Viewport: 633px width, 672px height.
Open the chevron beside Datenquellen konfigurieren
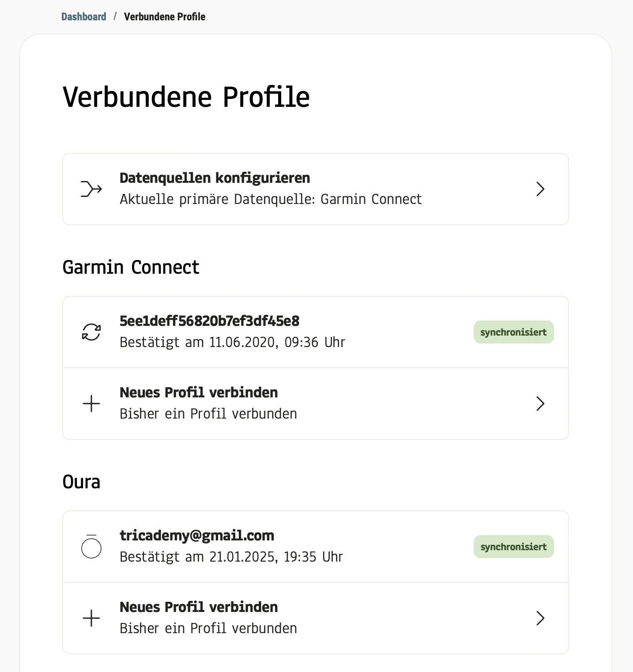click(540, 189)
